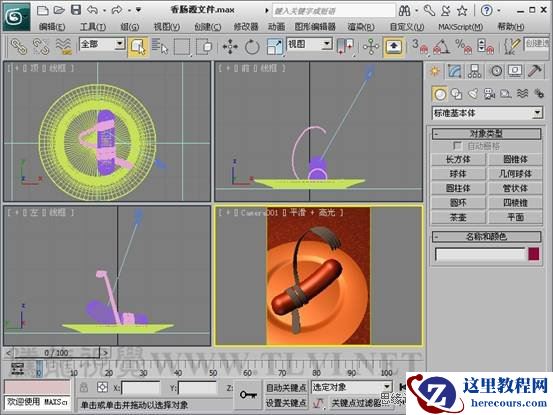Click the object color swatch
The height and width of the screenshot is (415, 553).
pos(534,254)
